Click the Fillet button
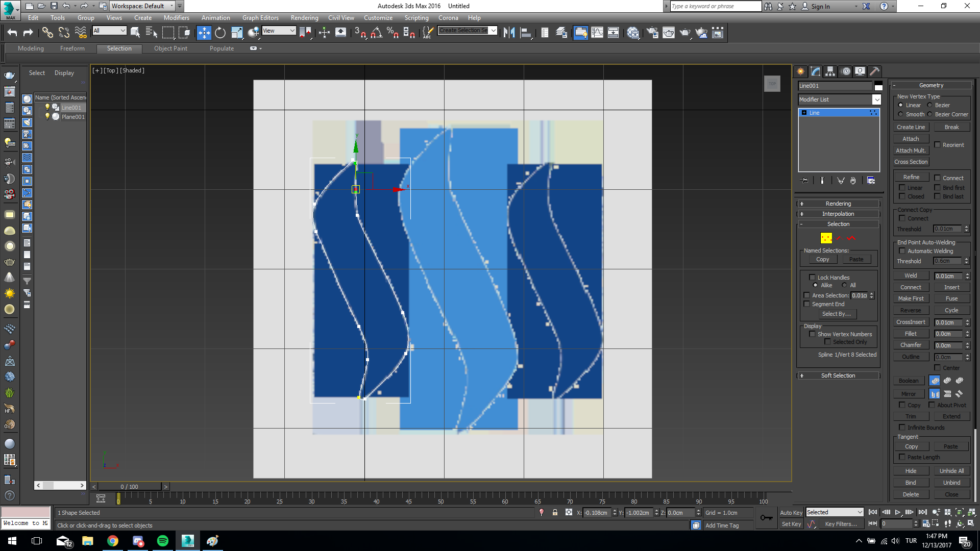 pos(911,334)
